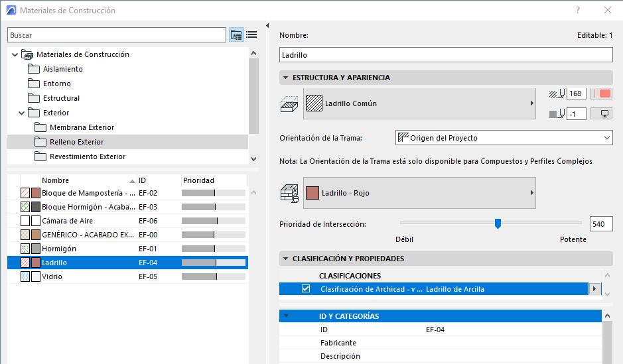
Task: Click background pen field showing -1
Action: (x=576, y=114)
